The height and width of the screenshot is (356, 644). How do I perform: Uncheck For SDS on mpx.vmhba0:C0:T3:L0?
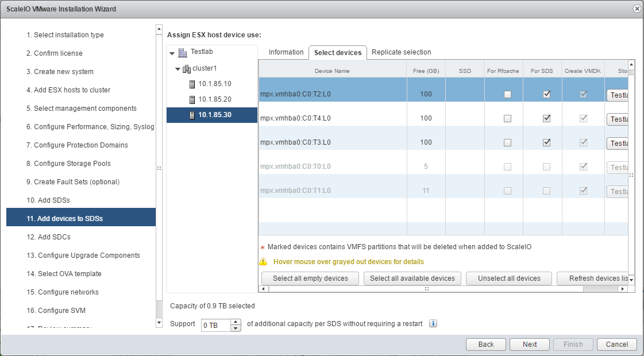tap(546, 143)
